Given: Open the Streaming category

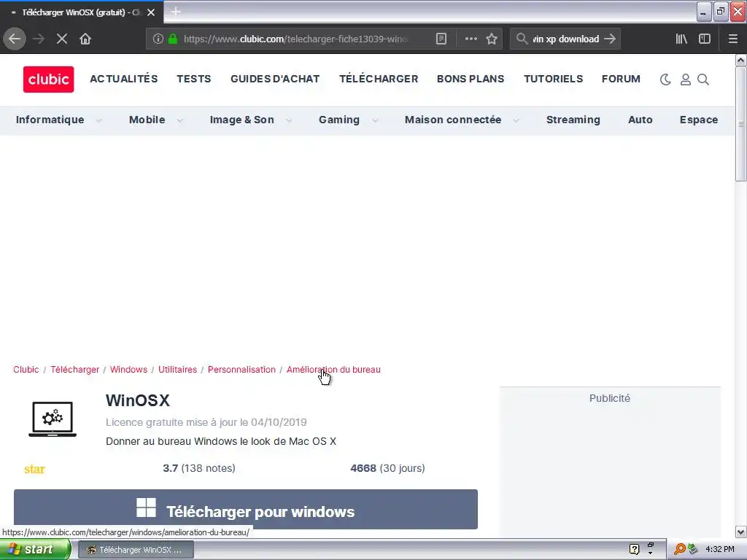Looking at the screenshot, I should coord(573,120).
